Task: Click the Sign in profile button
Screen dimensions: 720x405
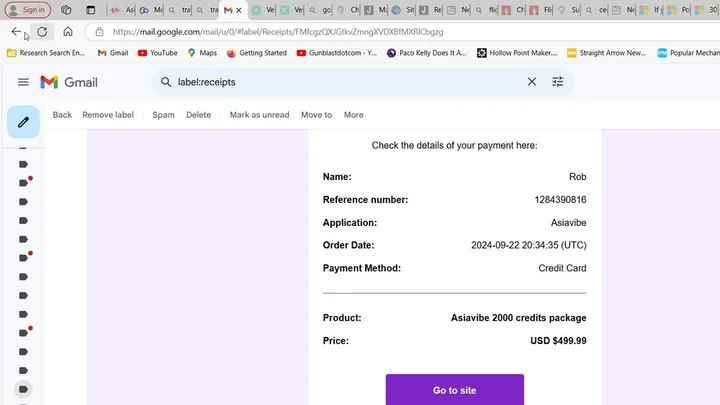Action: pyautogui.click(x=28, y=10)
